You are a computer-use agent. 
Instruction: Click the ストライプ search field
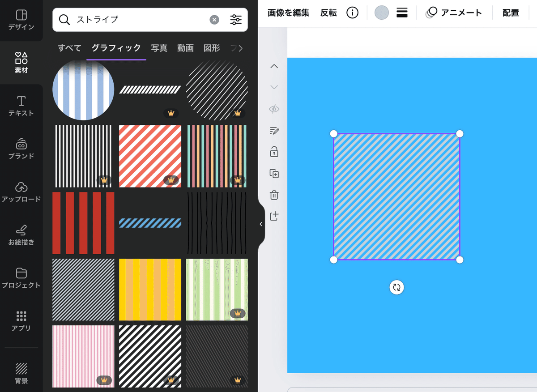coord(150,20)
